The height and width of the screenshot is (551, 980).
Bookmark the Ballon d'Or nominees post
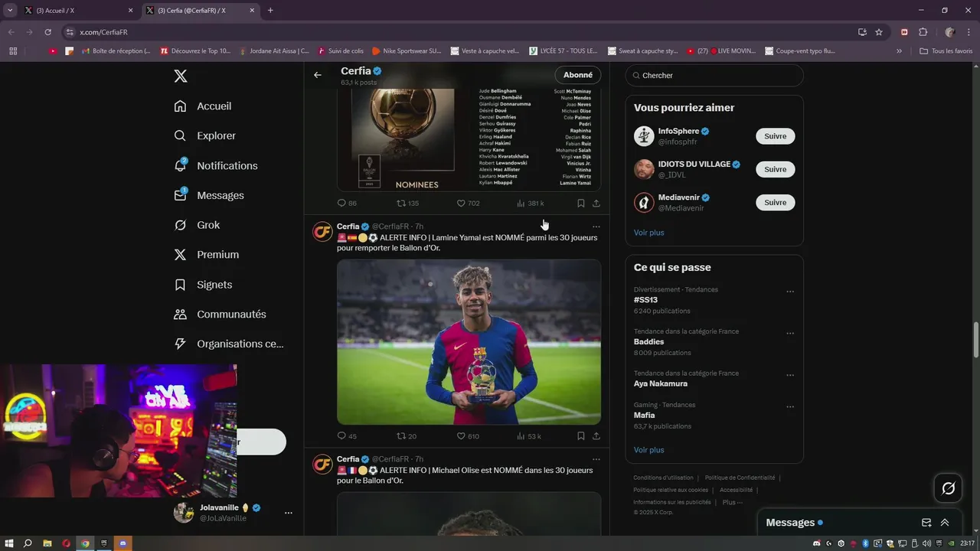580,204
